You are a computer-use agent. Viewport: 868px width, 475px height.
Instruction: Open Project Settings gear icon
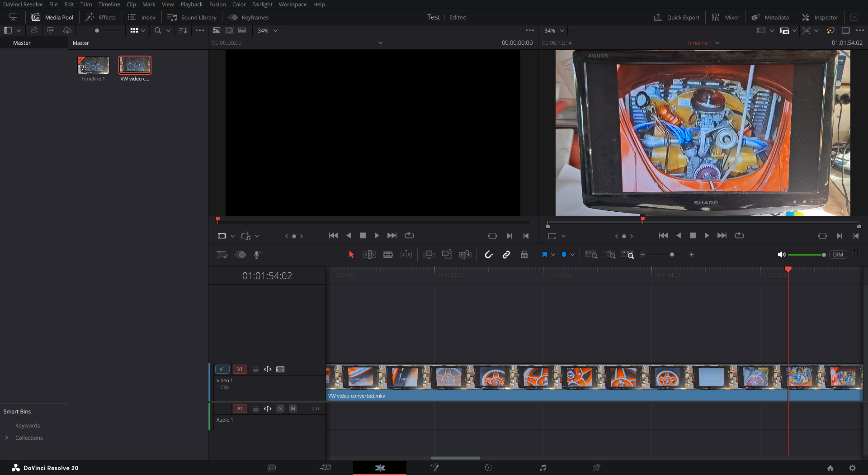852,468
